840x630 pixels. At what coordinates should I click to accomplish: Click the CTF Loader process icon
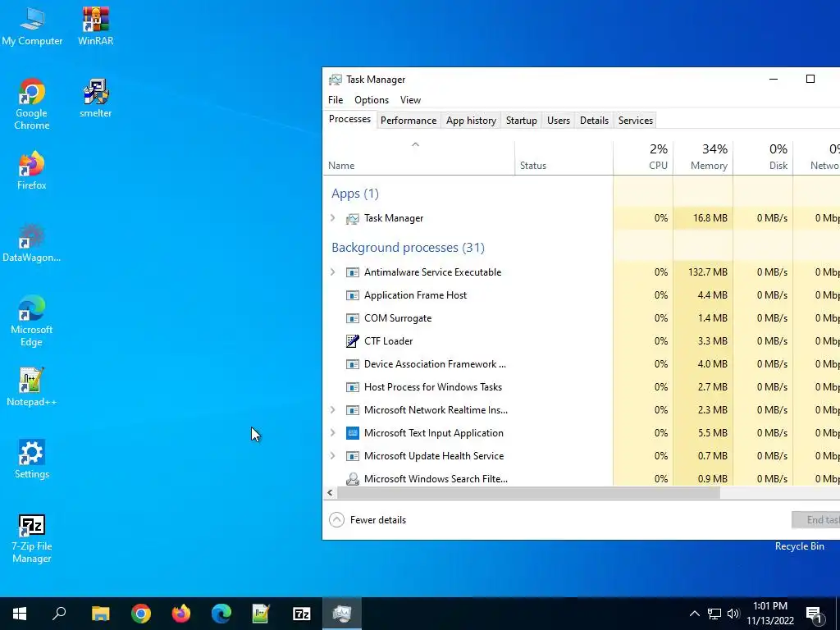coord(353,341)
